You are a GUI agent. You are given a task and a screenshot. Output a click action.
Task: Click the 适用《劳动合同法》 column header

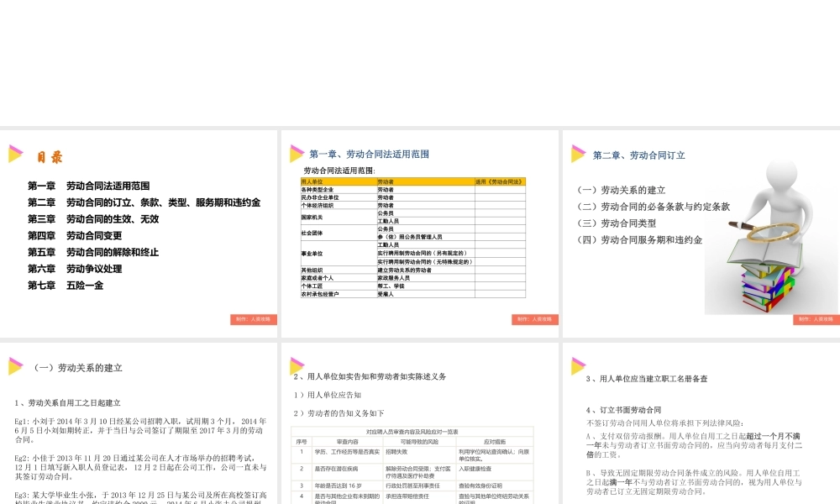click(500, 181)
